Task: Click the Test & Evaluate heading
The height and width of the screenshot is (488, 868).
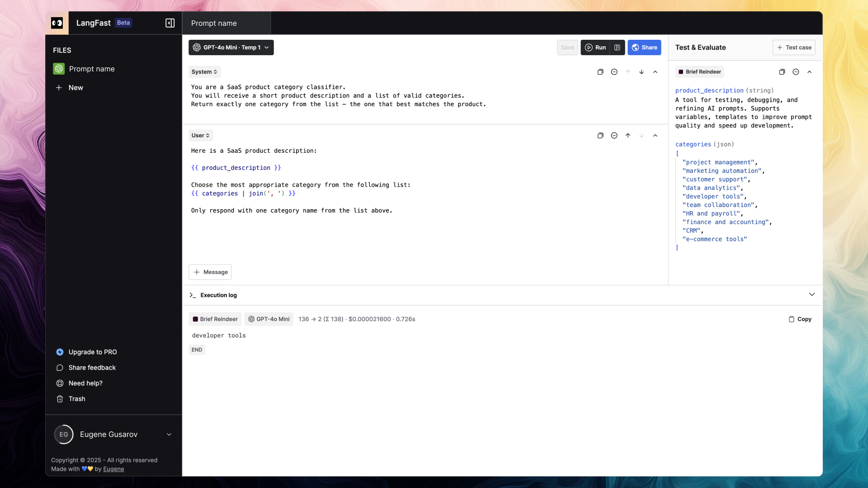Action: click(700, 47)
